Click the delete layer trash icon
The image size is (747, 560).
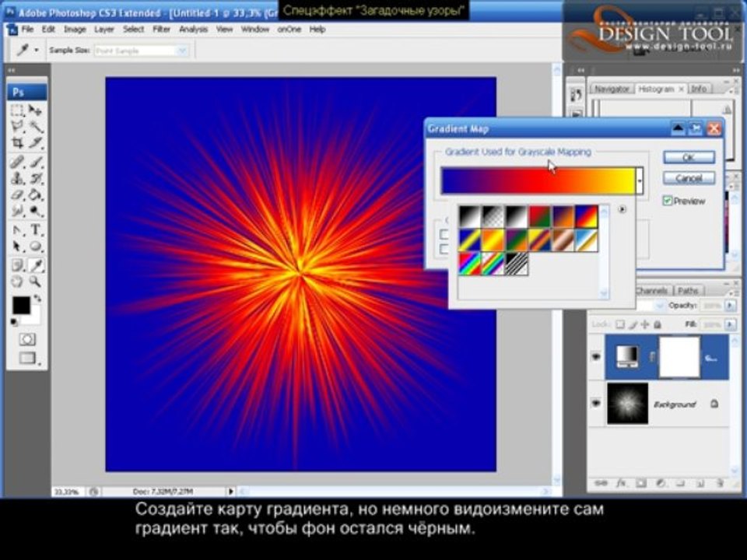pos(720,483)
